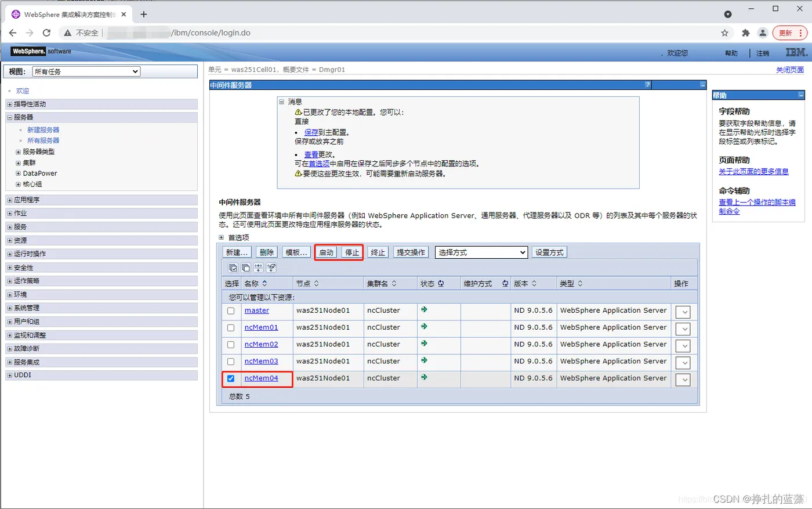Click 注销 in top banner
This screenshot has height=509, width=812.
tap(763, 53)
